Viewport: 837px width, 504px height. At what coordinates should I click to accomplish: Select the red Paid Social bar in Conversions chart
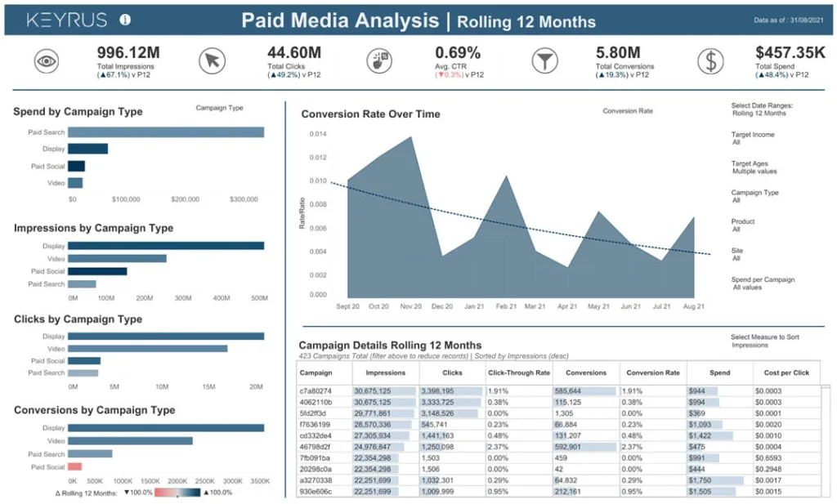click(x=74, y=466)
